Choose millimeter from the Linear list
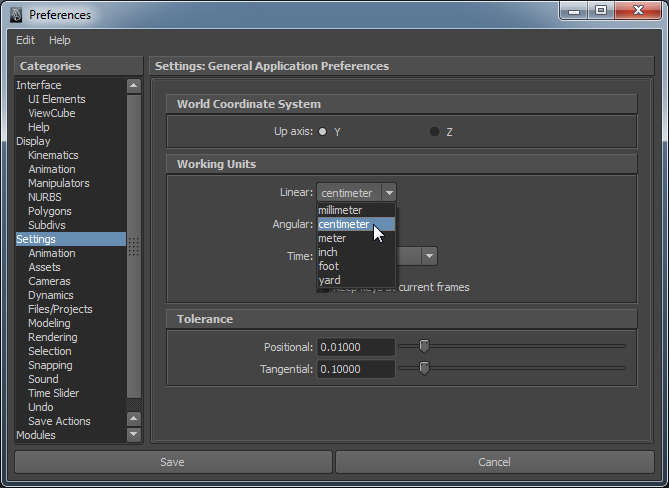The width and height of the screenshot is (669, 488). 340,210
